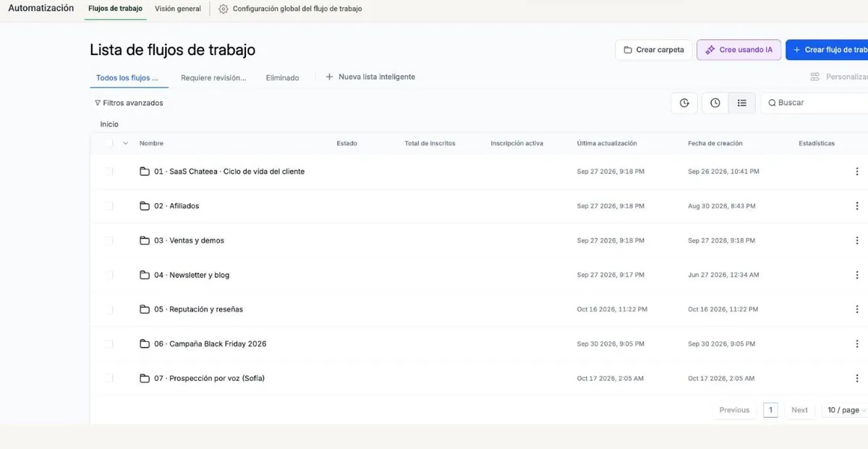Open the '05 · Reputación y reseñas' folder icon
Viewport: 868px width, 449px height.
(x=145, y=309)
